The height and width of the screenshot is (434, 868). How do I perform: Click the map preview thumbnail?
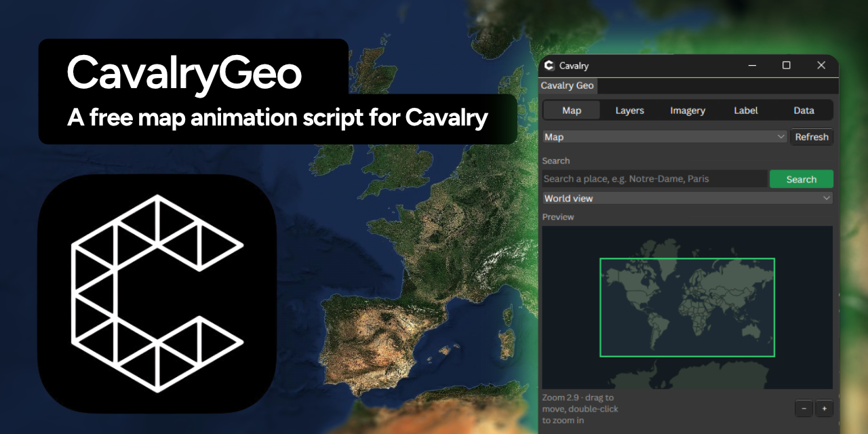(x=687, y=307)
